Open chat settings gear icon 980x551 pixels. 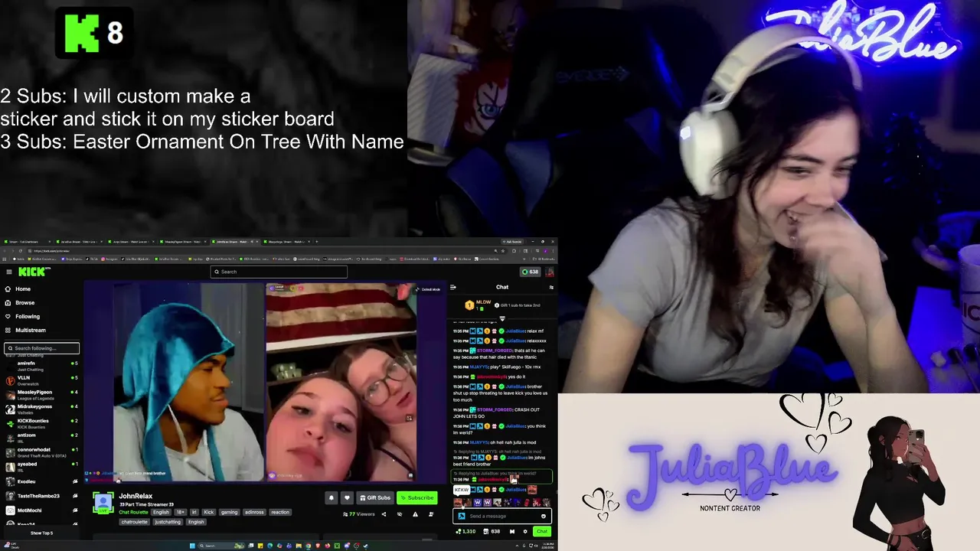pos(525,531)
